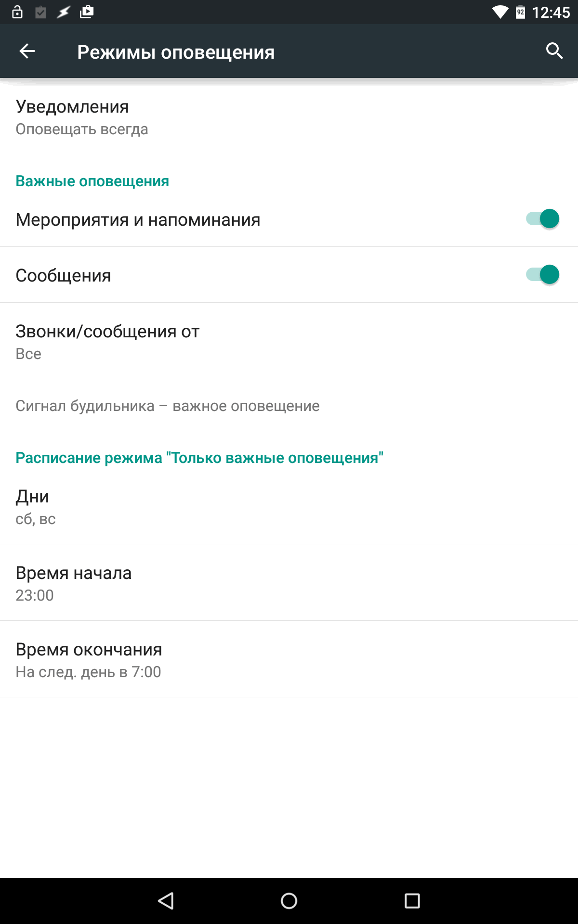Open recent apps square button
The height and width of the screenshot is (924, 578).
412,900
